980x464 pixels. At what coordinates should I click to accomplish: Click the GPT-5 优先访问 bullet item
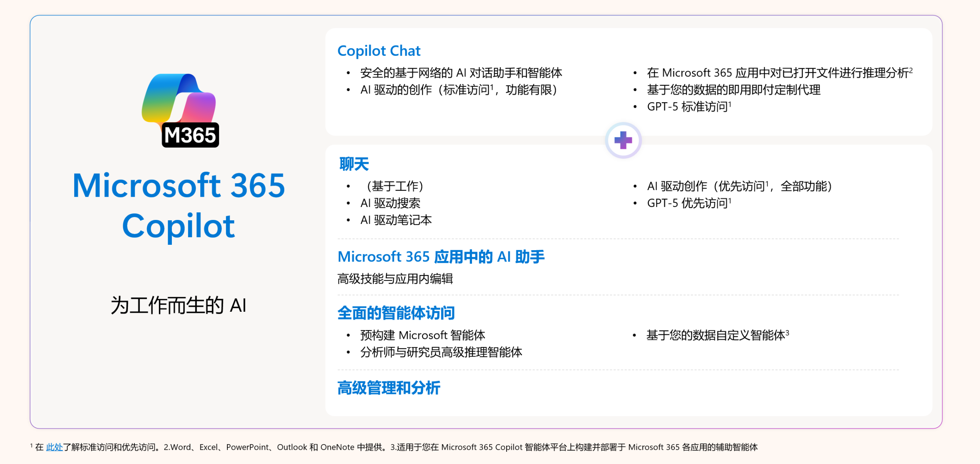(x=688, y=203)
